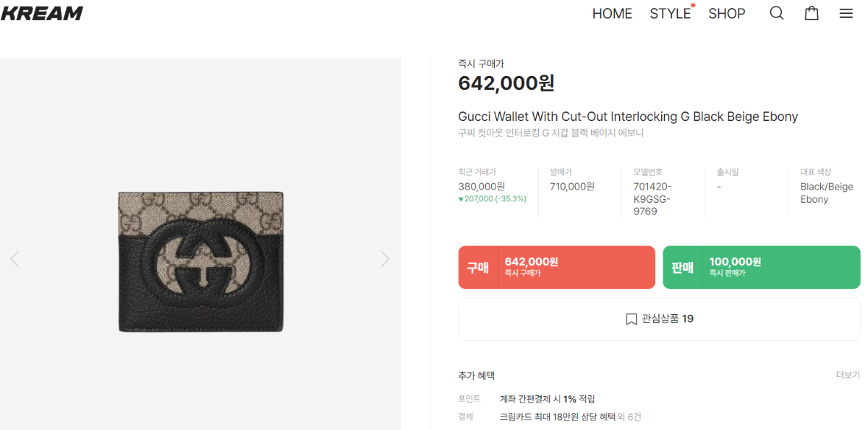Click the 크림카드 payment benefit text
Image resolution: width=868 pixels, height=430 pixels.
click(557, 417)
